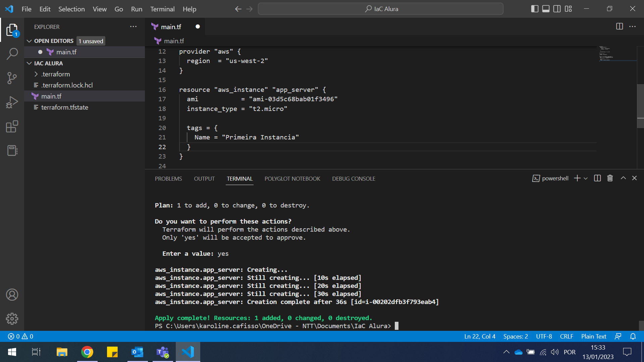Toggle the bottom panel visibility
The height and width of the screenshot is (362, 644).
(x=546, y=9)
